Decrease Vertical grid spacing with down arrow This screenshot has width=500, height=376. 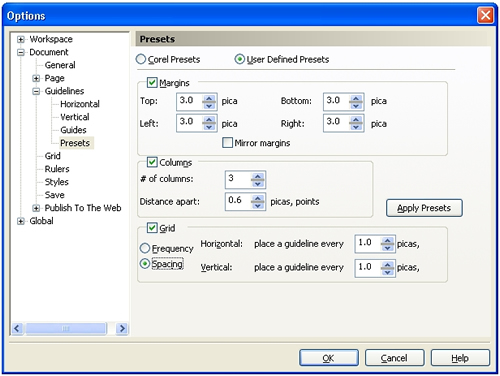[x=387, y=272]
